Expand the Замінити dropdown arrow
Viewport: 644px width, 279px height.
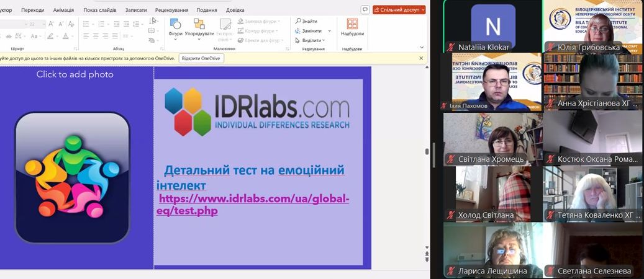328,31
